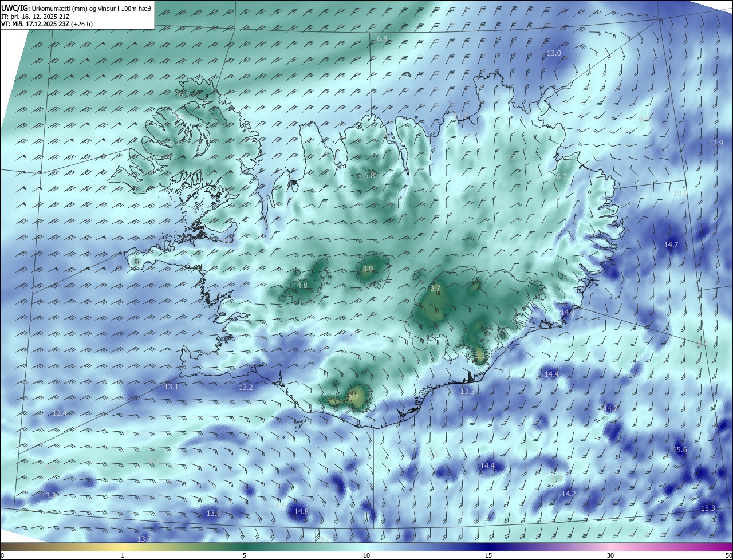
Task: Click the 0 tick on the colour scale
Action: point(2,555)
